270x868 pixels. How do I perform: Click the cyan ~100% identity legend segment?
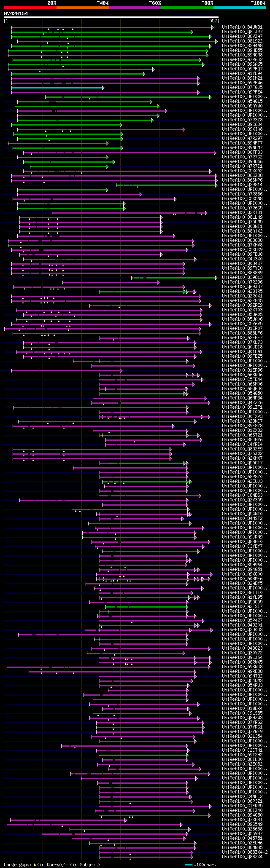click(240, 8)
